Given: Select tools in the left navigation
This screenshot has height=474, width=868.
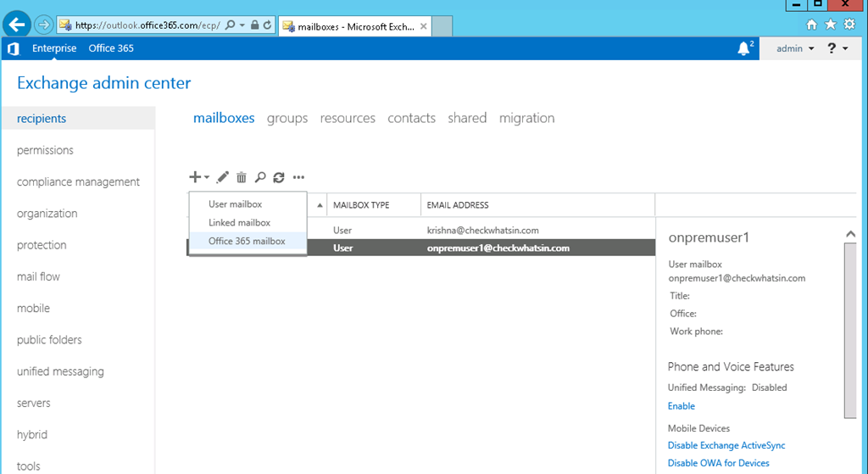Looking at the screenshot, I should click(x=28, y=466).
